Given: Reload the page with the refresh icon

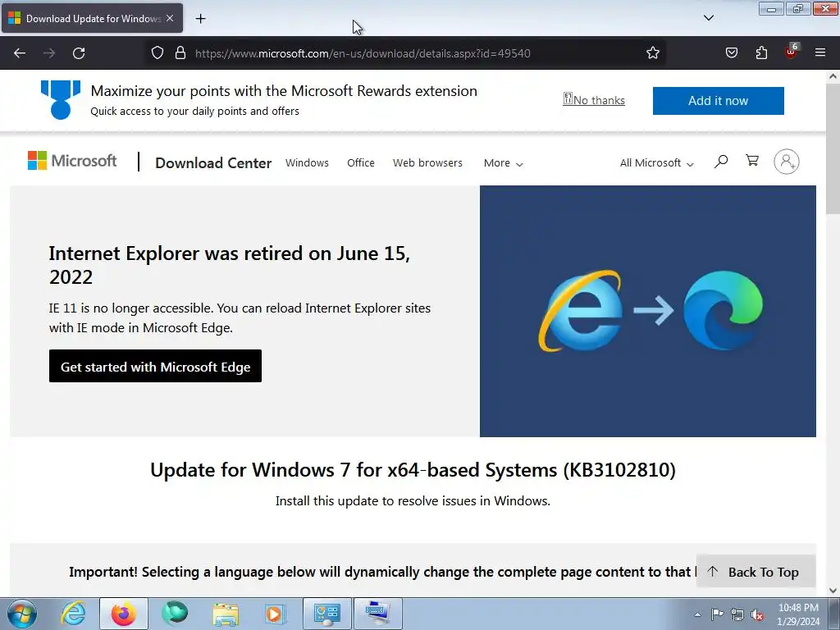Looking at the screenshot, I should [x=79, y=53].
